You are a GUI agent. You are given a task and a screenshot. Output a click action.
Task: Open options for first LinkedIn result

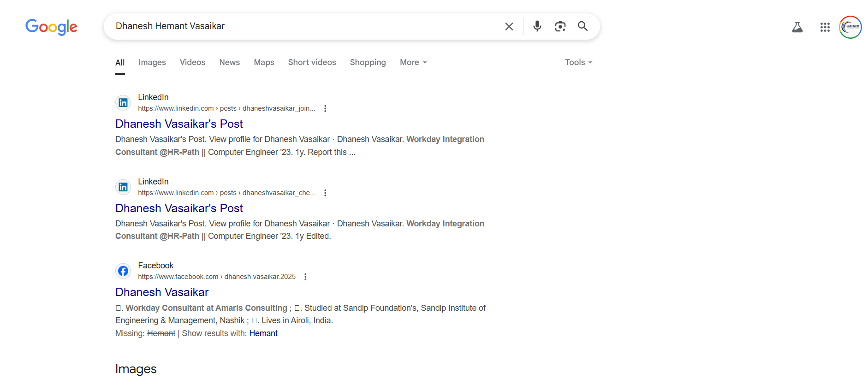point(325,108)
